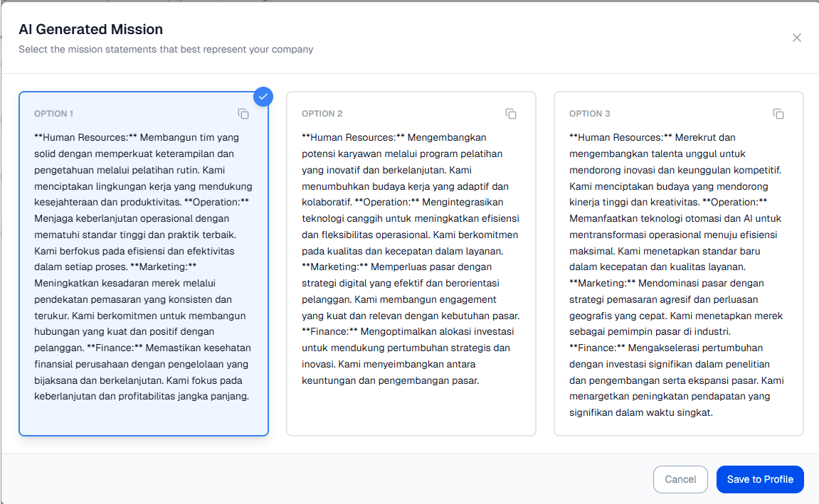This screenshot has width=819, height=504.
Task: Click the OPTION 2 header label
Action: pyautogui.click(x=322, y=114)
